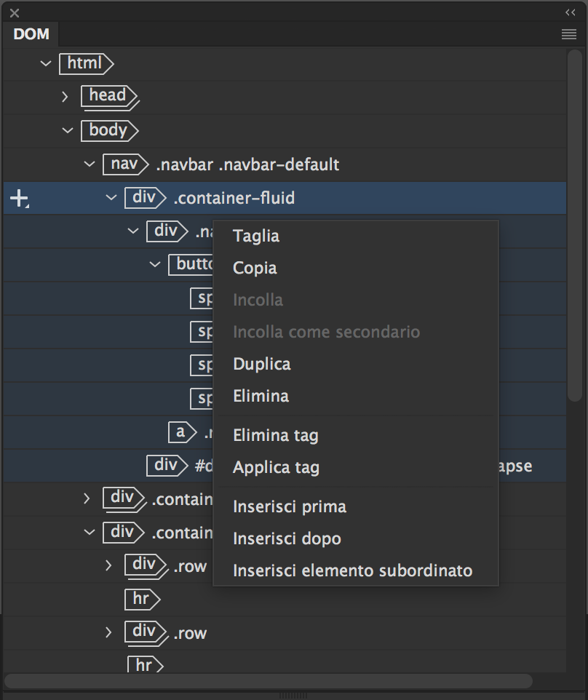588x700 pixels.
Task: Collapse the html node
Action: (46, 63)
